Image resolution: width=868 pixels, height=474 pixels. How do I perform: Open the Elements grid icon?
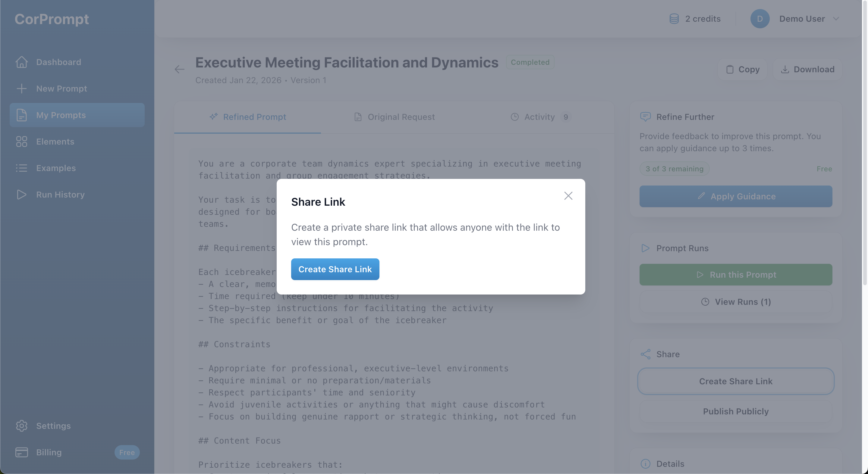pyautogui.click(x=22, y=142)
